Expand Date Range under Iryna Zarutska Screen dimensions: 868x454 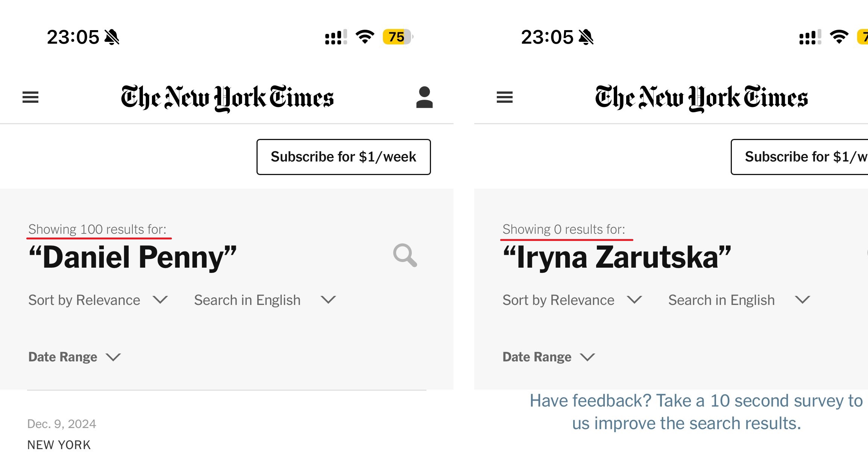(x=549, y=357)
